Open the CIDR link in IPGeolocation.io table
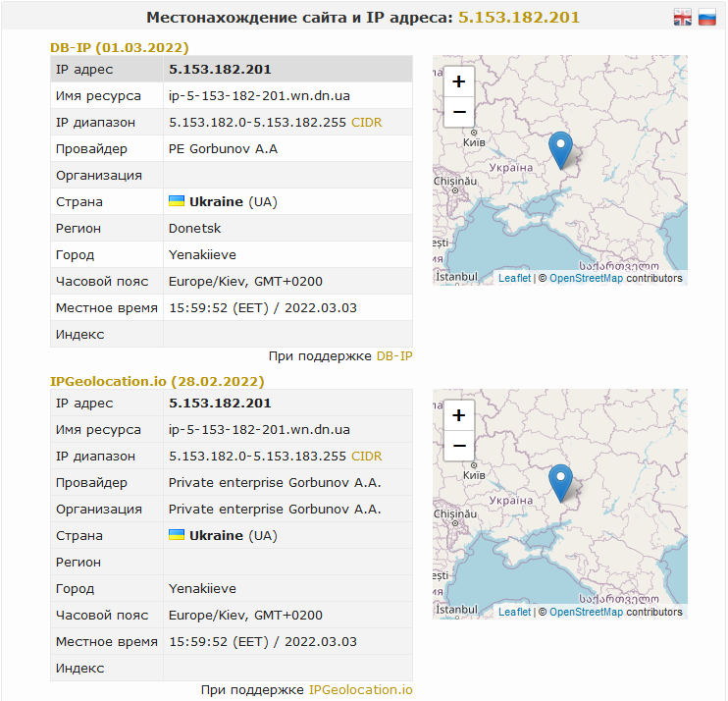Screen dimensions: 728x701 (367, 457)
